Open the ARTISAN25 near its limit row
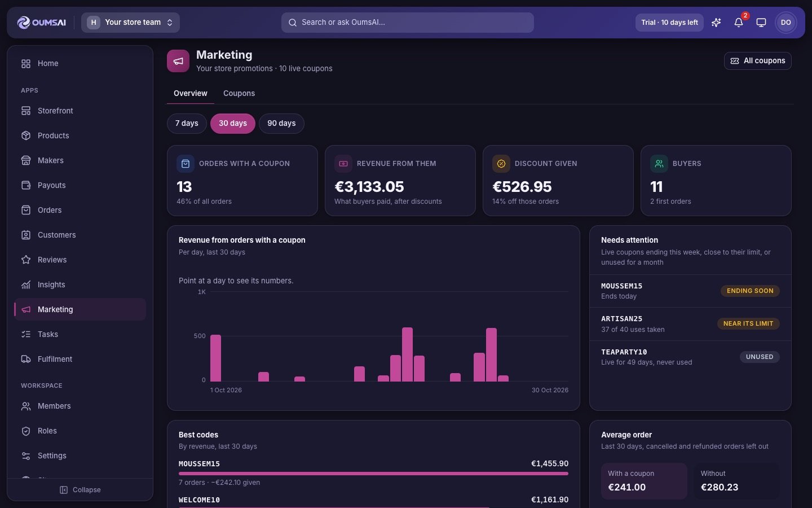812x508 pixels. (x=690, y=324)
